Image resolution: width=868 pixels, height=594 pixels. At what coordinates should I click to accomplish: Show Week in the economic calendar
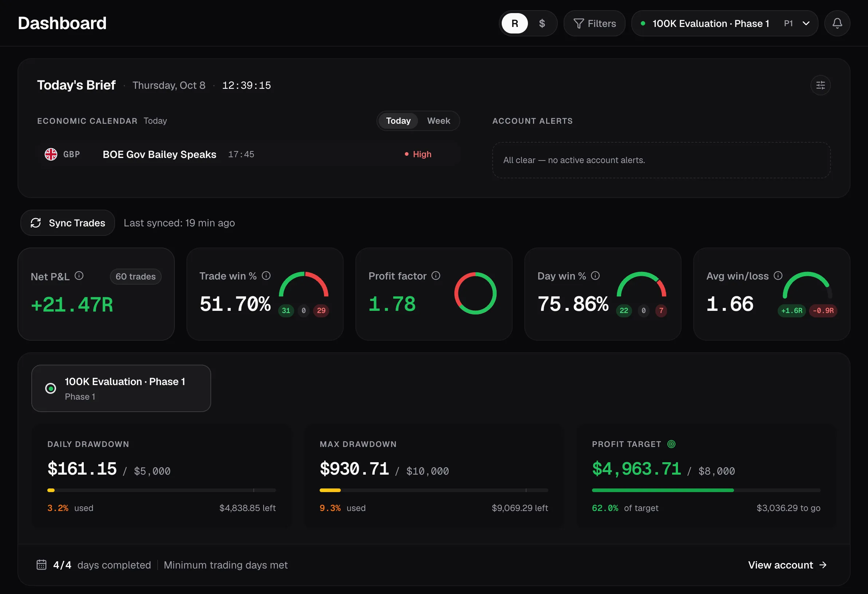click(438, 120)
